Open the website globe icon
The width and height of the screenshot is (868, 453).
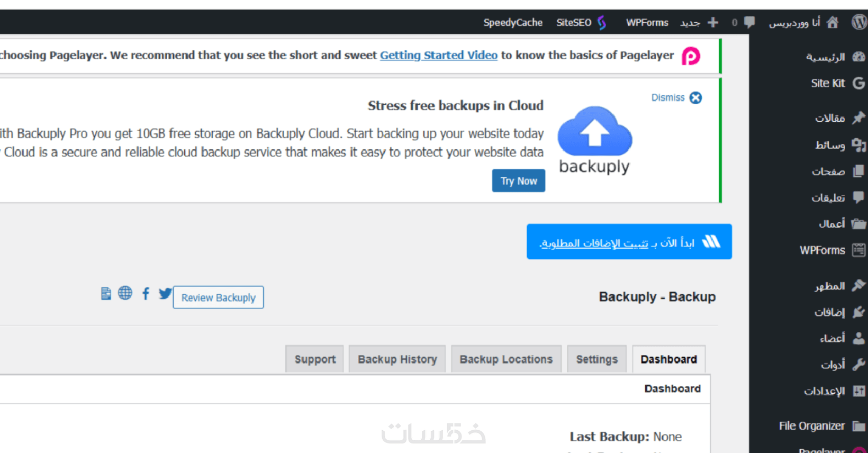125,293
